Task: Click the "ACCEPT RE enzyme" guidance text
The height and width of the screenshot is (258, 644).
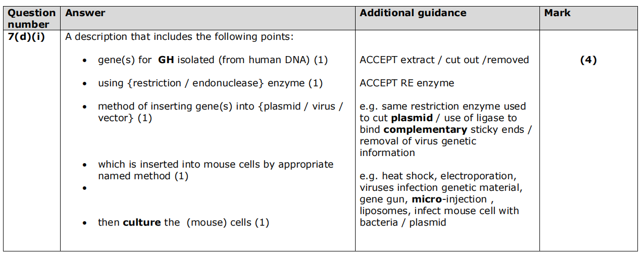Action: (407, 83)
